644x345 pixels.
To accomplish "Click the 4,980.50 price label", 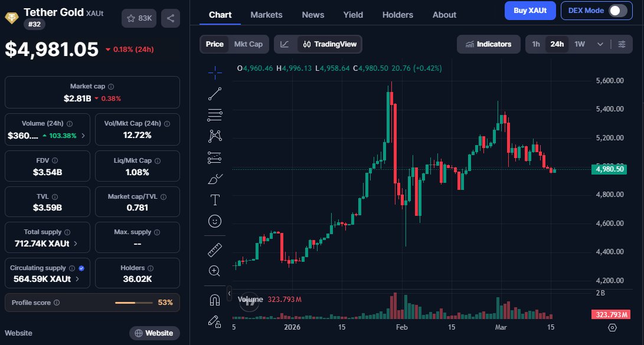I will tap(609, 169).
